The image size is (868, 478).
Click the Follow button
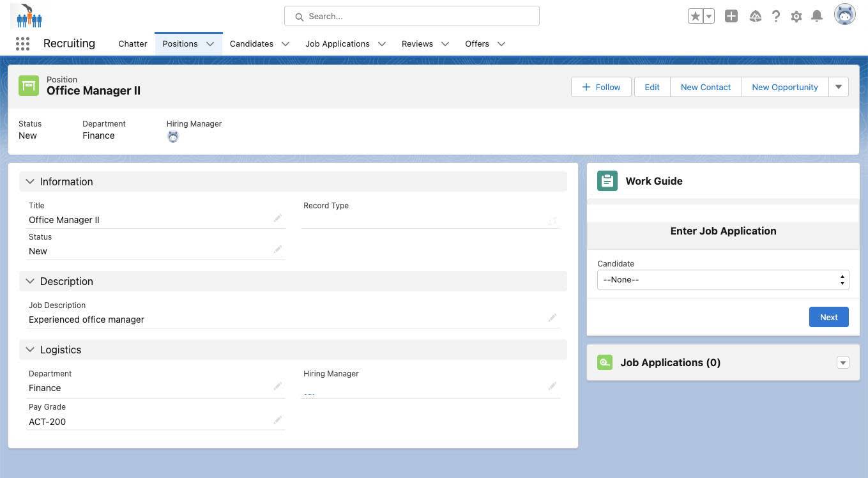601,87
